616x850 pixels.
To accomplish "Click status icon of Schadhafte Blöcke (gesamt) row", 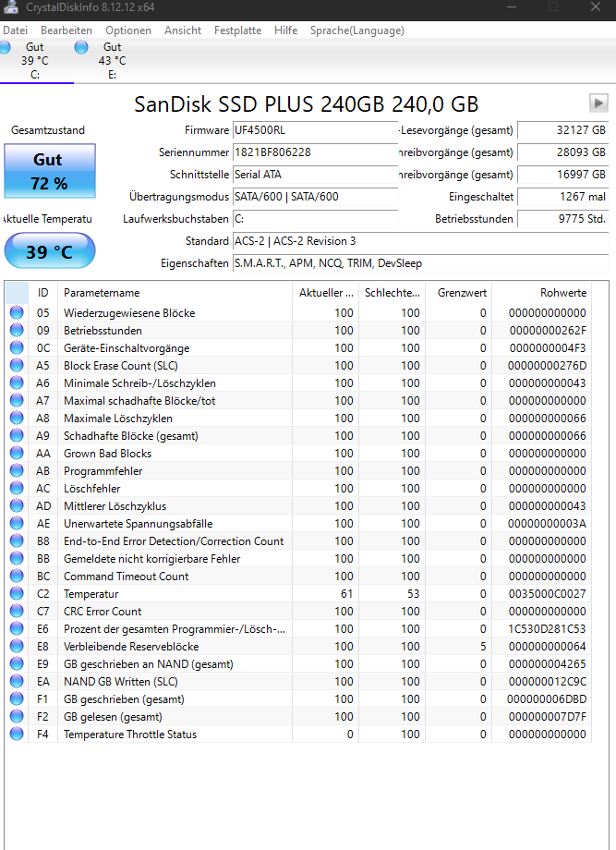I will pyautogui.click(x=17, y=435).
